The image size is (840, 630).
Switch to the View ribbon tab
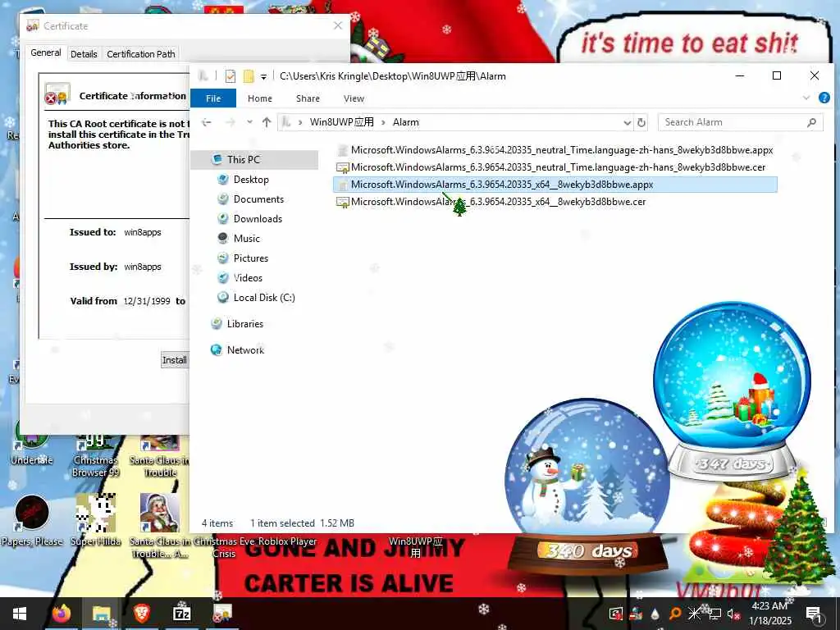click(354, 98)
